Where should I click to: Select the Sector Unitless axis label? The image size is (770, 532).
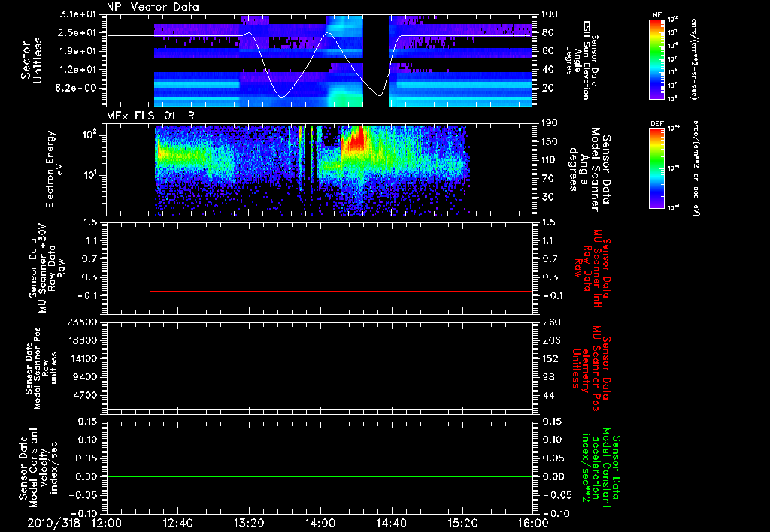point(32,60)
